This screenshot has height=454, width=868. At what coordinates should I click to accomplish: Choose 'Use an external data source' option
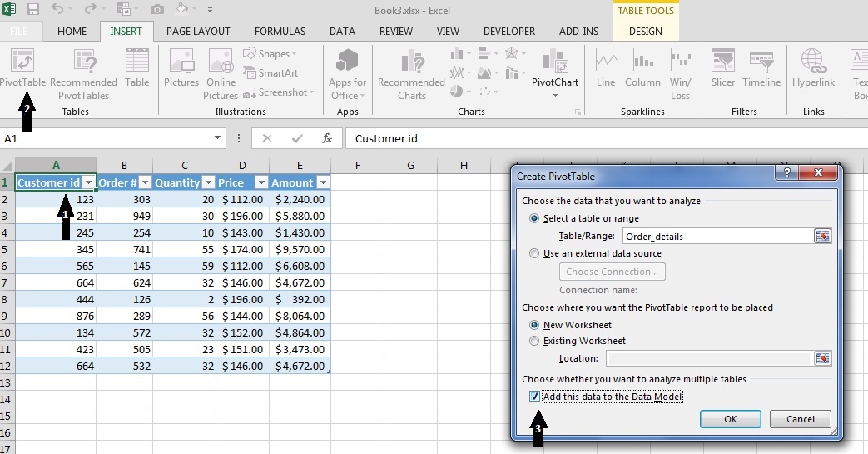tap(534, 253)
